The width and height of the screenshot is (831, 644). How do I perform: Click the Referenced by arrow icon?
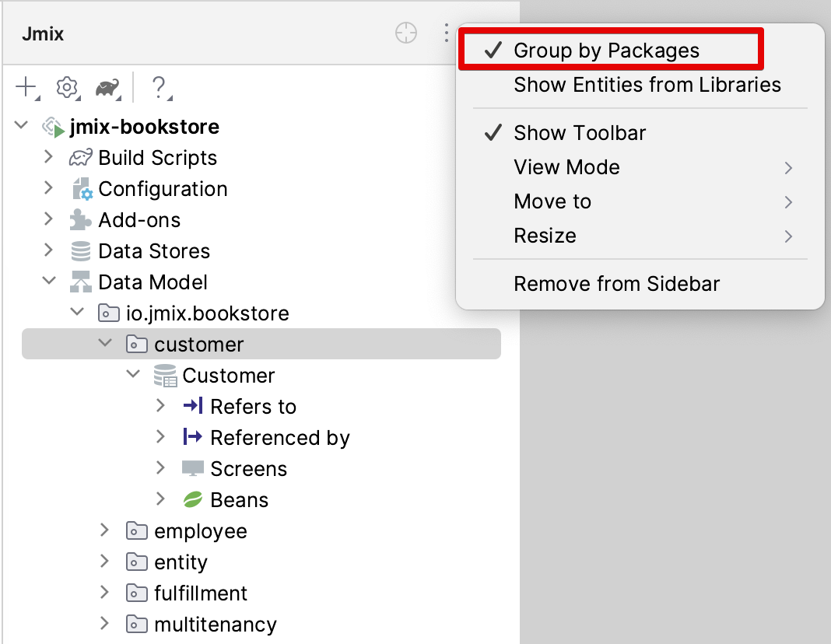tap(193, 437)
